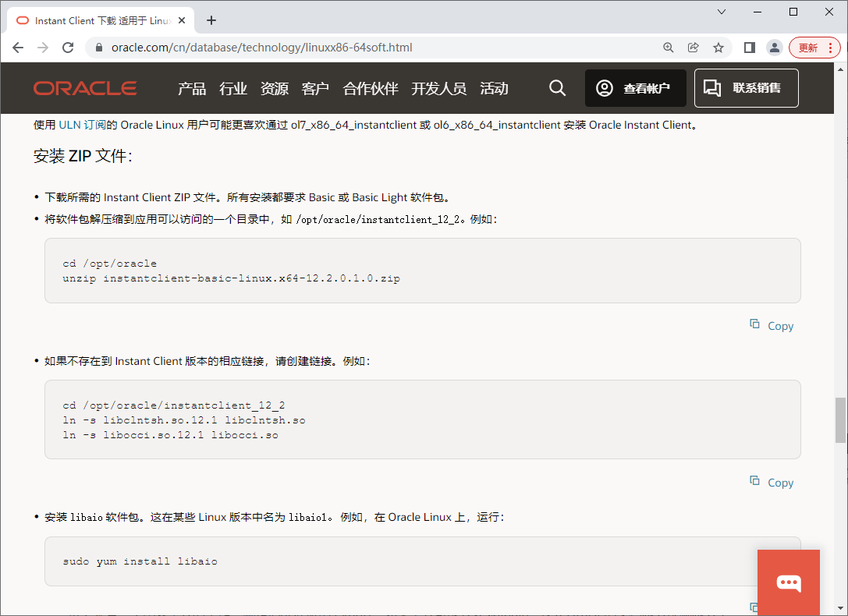Screen dimensions: 848x616
Task: Open the red chat bubble widget
Action: (x=789, y=582)
